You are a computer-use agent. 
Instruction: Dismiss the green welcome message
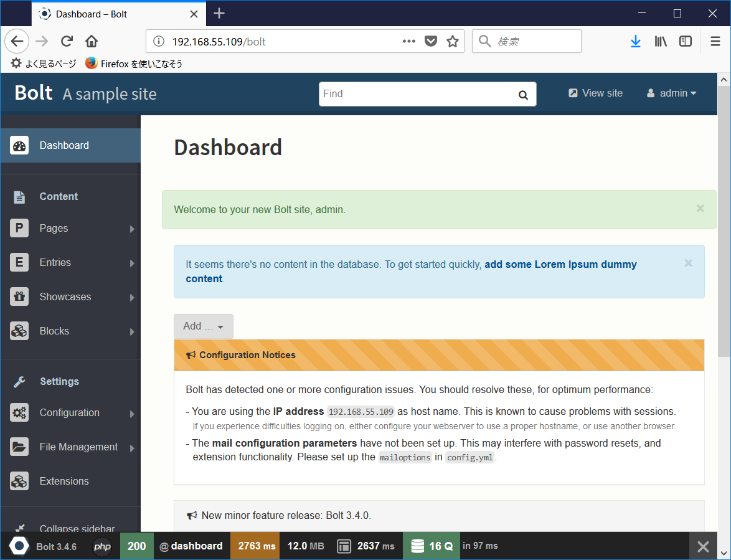(700, 209)
